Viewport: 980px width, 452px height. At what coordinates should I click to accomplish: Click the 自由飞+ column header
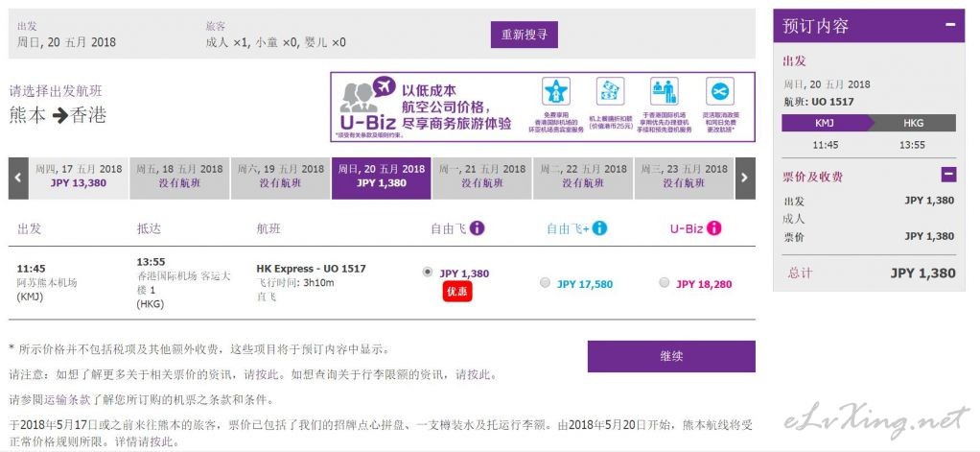568,228
